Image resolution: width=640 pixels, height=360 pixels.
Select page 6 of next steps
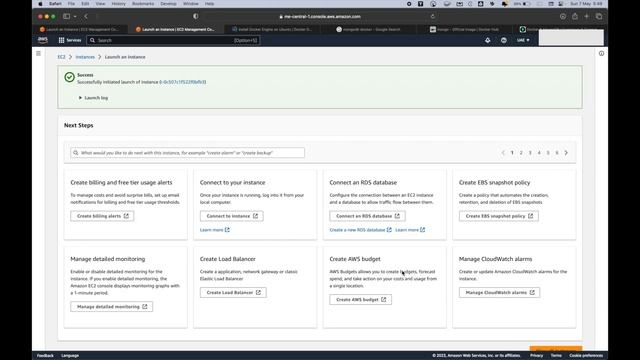pyautogui.click(x=557, y=153)
